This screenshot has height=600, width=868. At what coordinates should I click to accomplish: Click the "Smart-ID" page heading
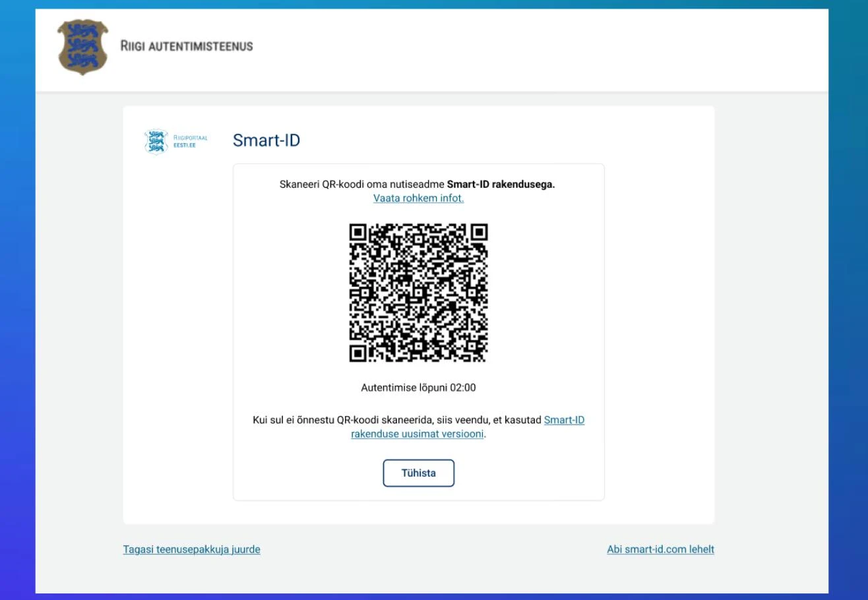266,140
